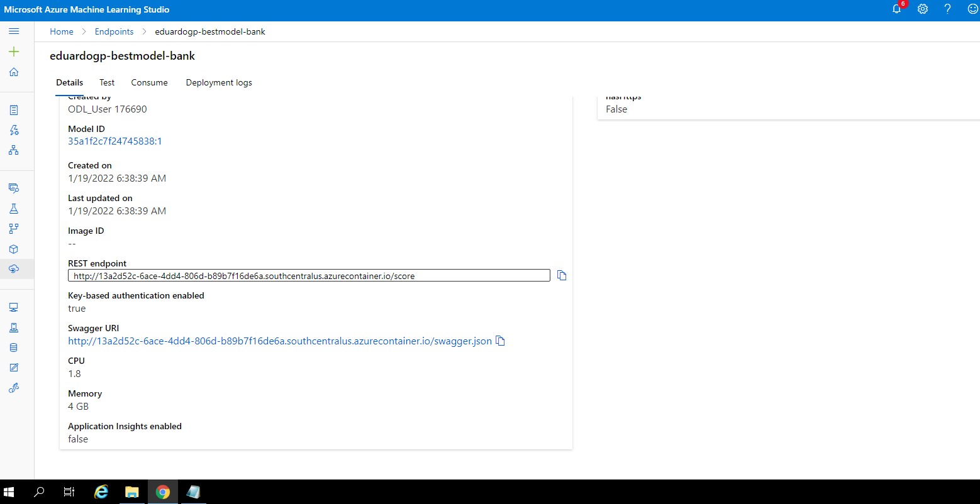Open Windows Start menu
This screenshot has height=504, width=980.
9,492
